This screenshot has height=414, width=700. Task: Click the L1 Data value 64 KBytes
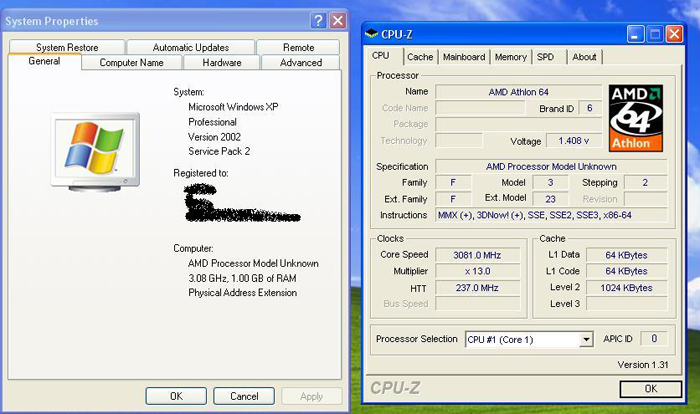coord(626,255)
